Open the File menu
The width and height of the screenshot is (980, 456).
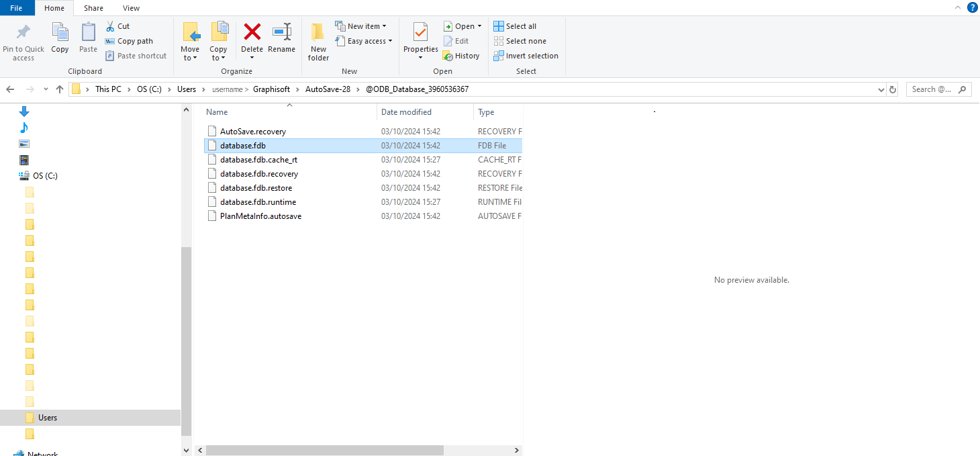coord(16,7)
